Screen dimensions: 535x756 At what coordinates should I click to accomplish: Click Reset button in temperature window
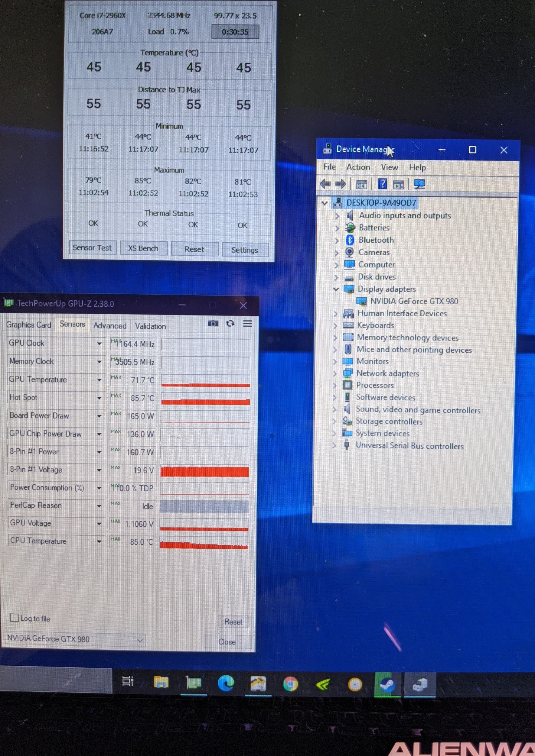tap(194, 249)
